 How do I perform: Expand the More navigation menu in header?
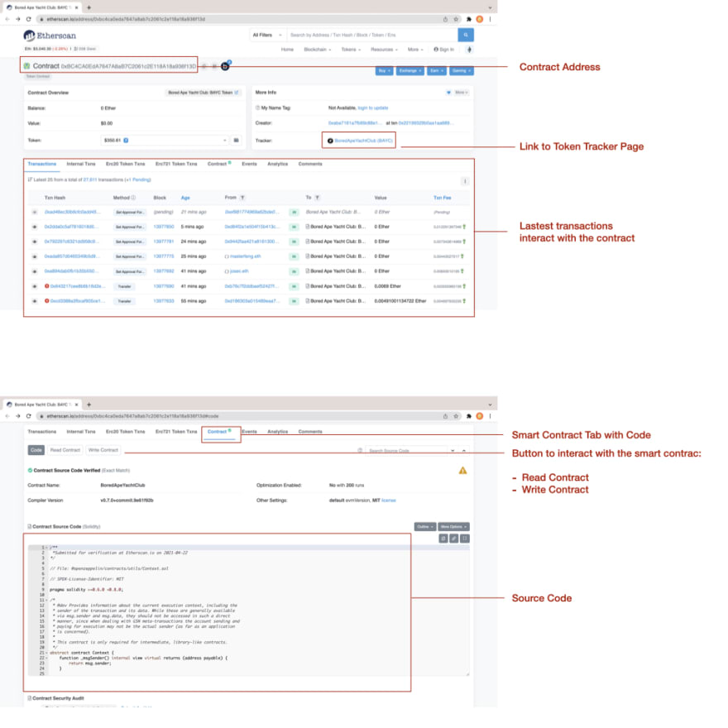click(x=415, y=50)
